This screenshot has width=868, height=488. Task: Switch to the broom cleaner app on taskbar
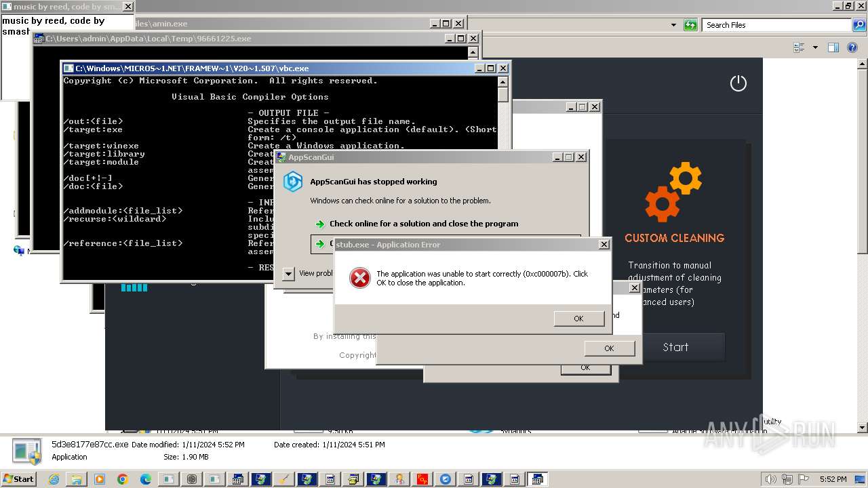point(283,479)
